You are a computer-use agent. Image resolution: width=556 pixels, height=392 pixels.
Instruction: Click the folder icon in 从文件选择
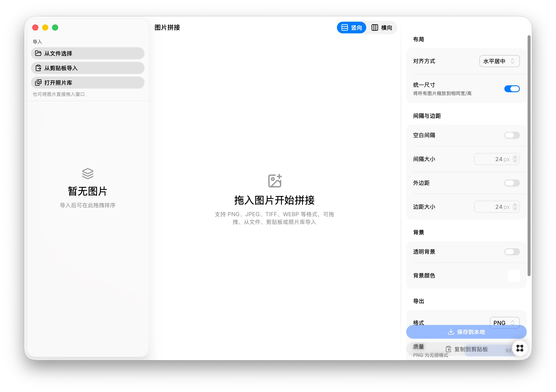pos(38,53)
